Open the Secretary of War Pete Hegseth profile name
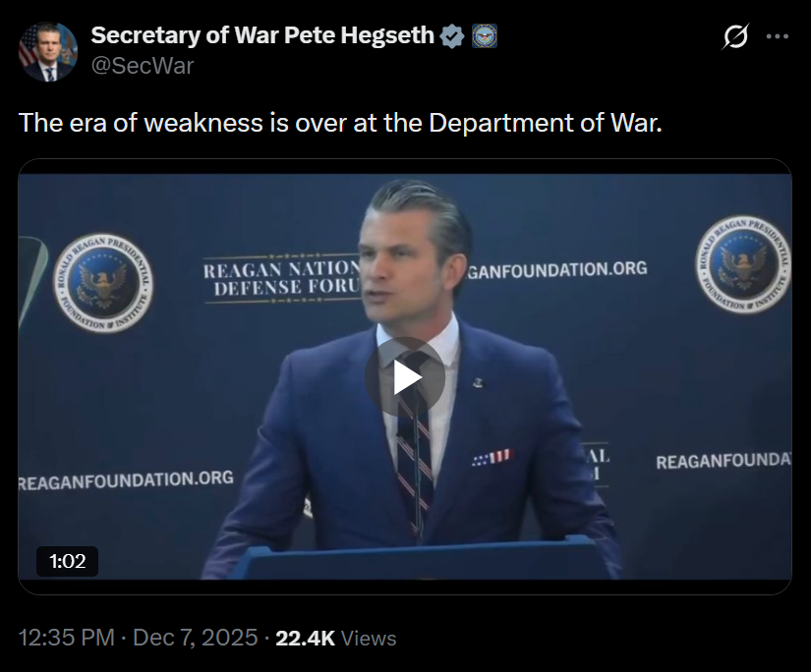Screen dimensions: 811x672 tap(261, 36)
